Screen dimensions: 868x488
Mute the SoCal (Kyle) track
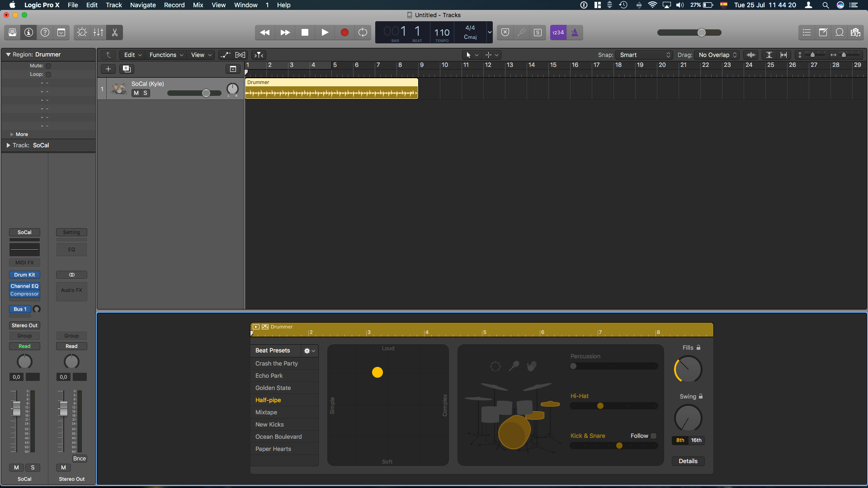click(x=136, y=93)
